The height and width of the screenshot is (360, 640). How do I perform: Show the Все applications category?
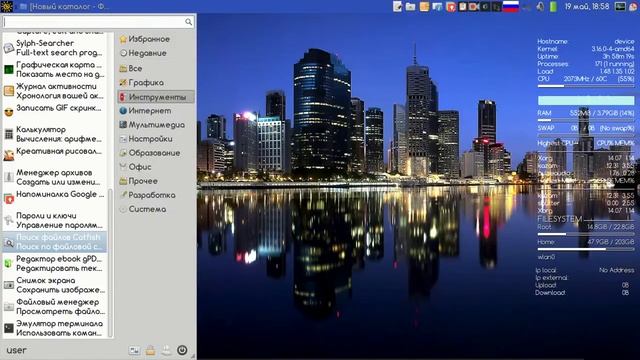click(156, 68)
